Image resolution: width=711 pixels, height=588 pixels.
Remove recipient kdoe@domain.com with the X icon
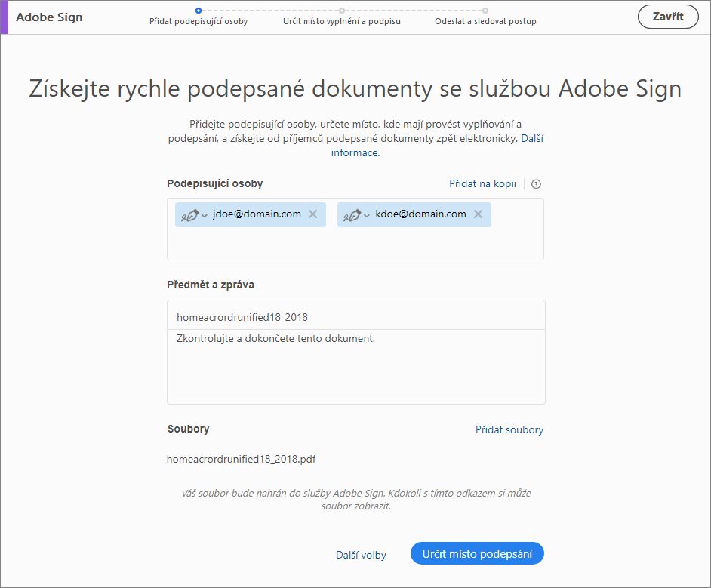(x=478, y=214)
